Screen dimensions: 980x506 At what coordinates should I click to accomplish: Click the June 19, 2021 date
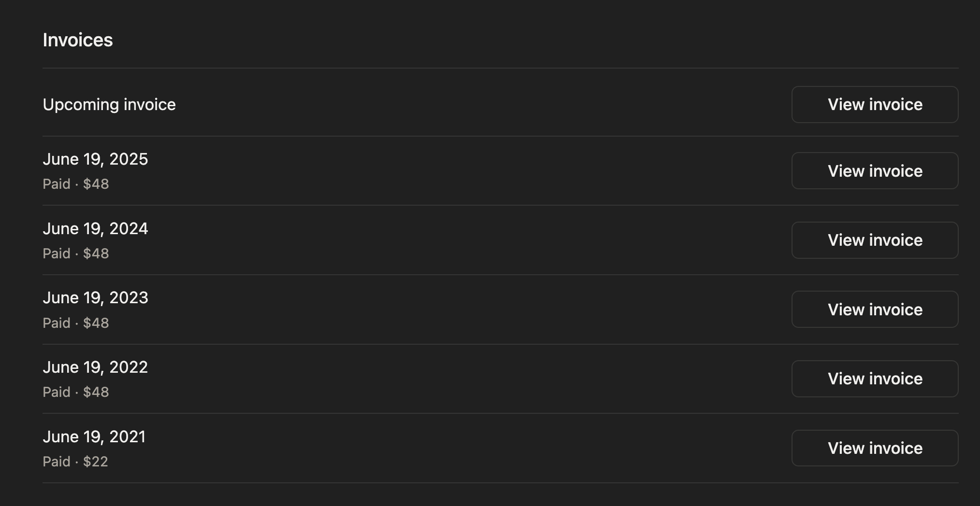(x=94, y=437)
